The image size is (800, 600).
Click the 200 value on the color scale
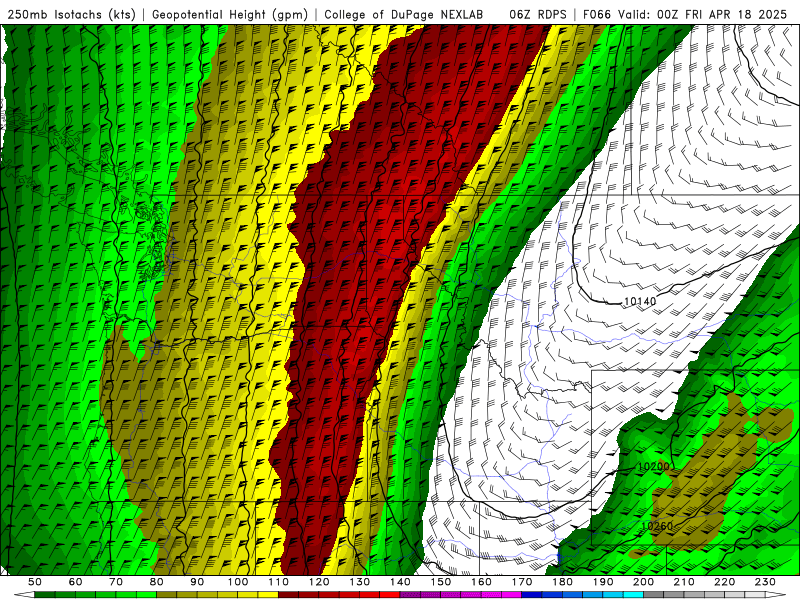(x=643, y=582)
